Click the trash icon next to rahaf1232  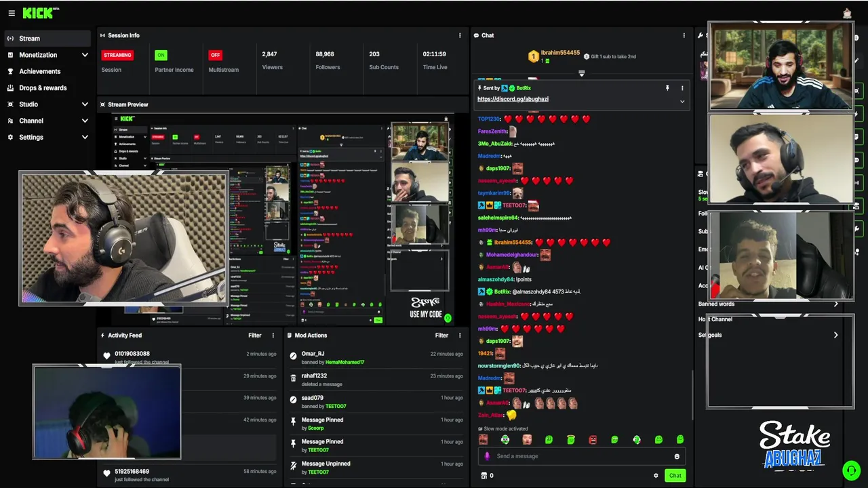[293, 378]
